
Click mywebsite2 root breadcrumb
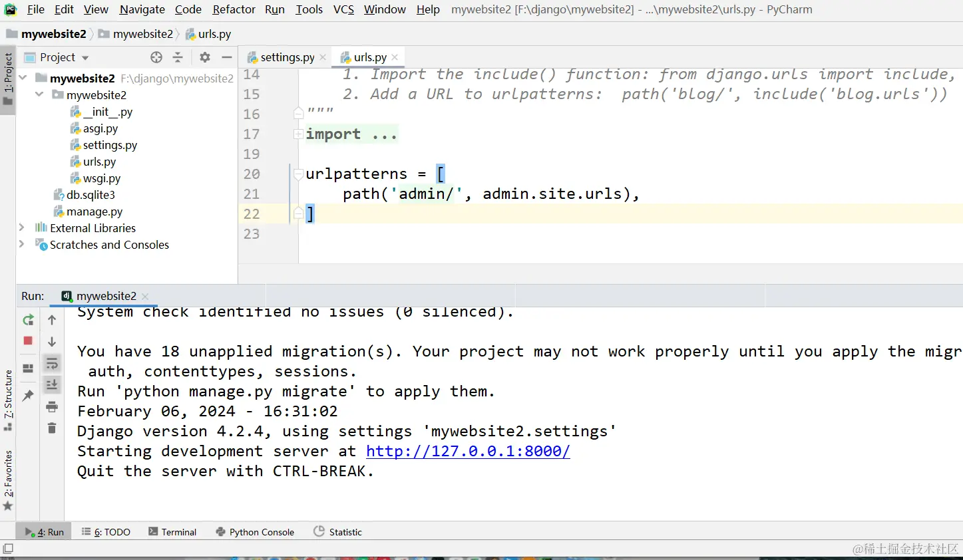click(x=47, y=34)
